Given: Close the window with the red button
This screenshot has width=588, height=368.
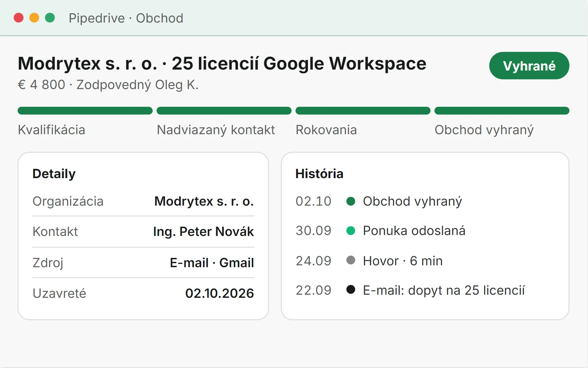Looking at the screenshot, I should [x=19, y=18].
